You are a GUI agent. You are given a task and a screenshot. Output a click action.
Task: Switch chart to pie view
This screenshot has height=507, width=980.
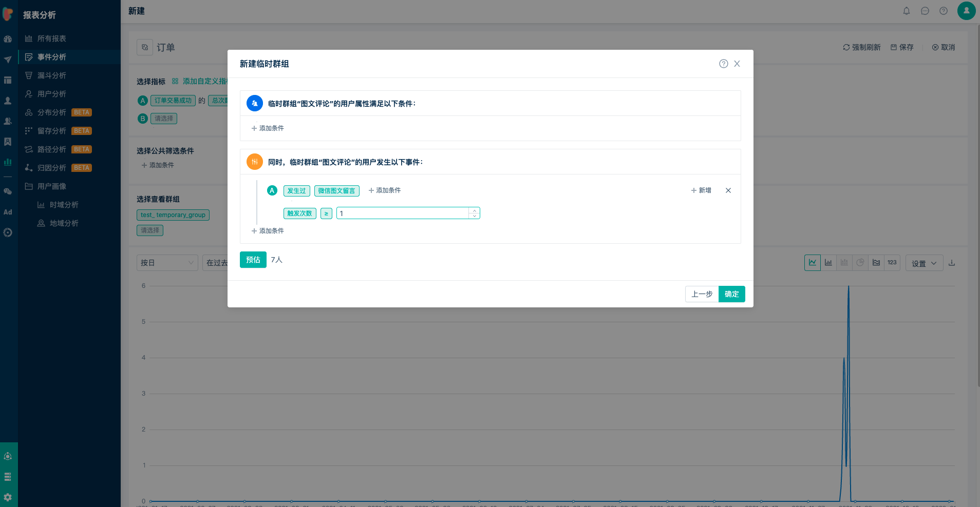tap(860, 263)
